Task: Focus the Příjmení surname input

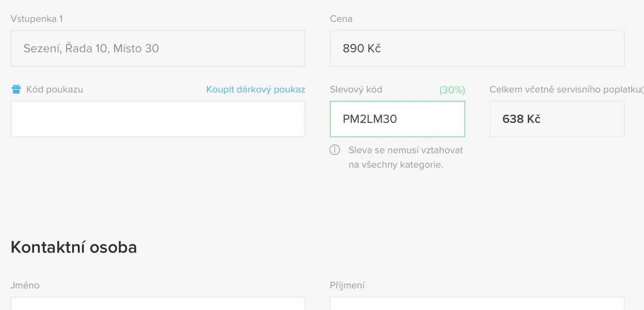Action: (477, 304)
